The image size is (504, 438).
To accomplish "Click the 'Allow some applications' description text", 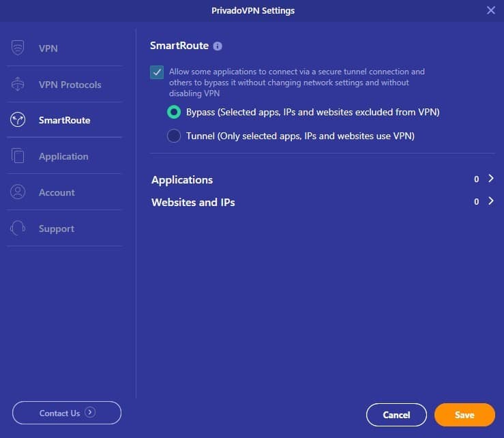I will tap(297, 83).
